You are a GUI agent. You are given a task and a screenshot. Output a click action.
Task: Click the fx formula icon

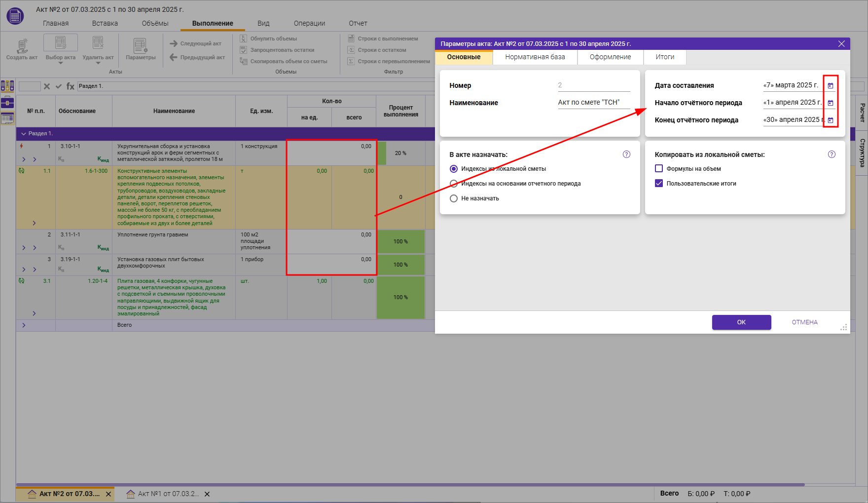(x=71, y=86)
